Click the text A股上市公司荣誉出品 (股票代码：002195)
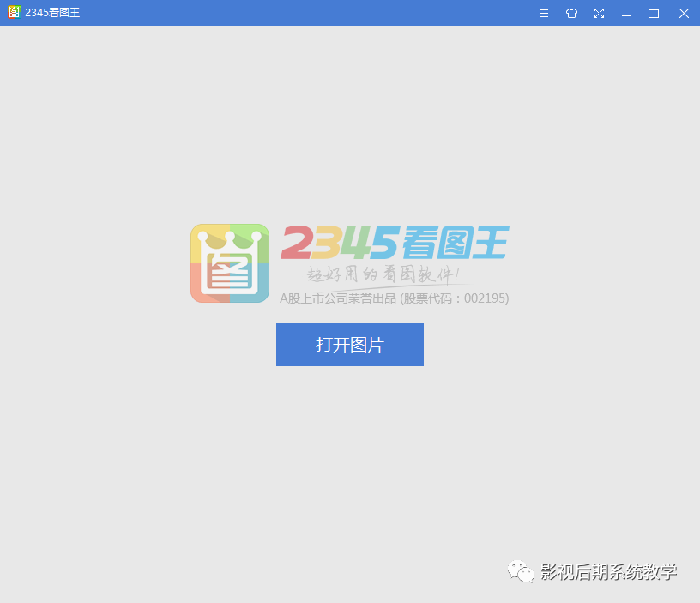Viewport: 700px width, 603px height. point(395,298)
